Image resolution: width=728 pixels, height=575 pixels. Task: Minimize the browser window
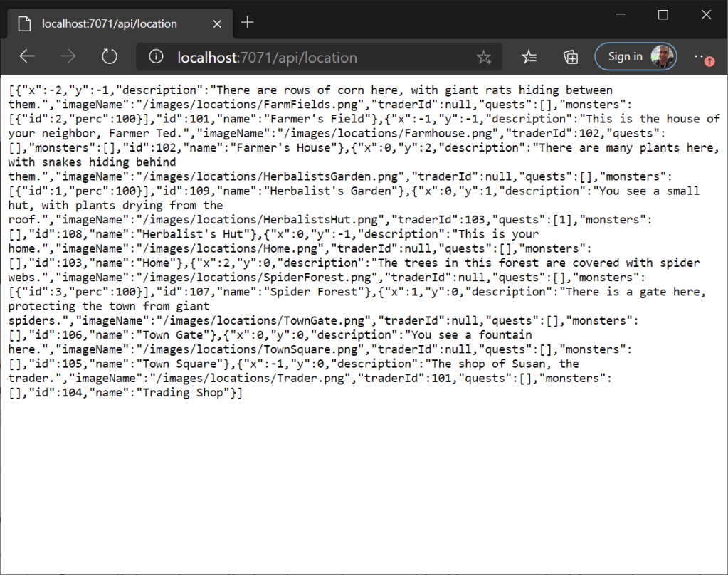coord(623,14)
